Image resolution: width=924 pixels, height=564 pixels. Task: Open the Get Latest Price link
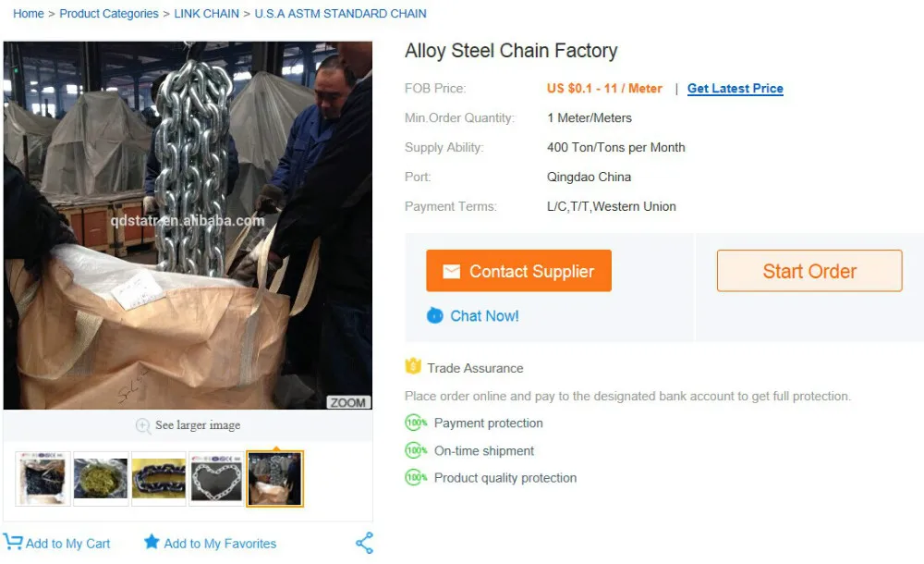[735, 89]
